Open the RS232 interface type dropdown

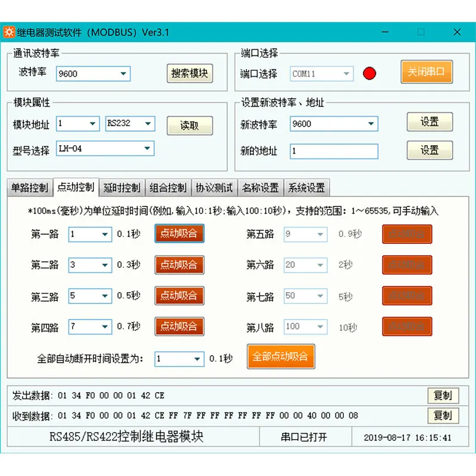click(130, 124)
